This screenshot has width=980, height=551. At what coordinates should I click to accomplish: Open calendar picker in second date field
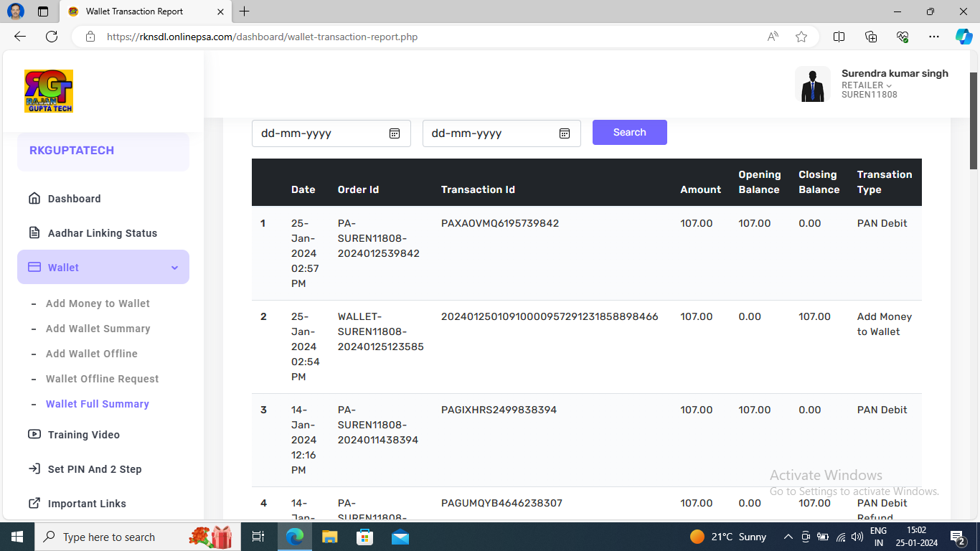coord(565,133)
